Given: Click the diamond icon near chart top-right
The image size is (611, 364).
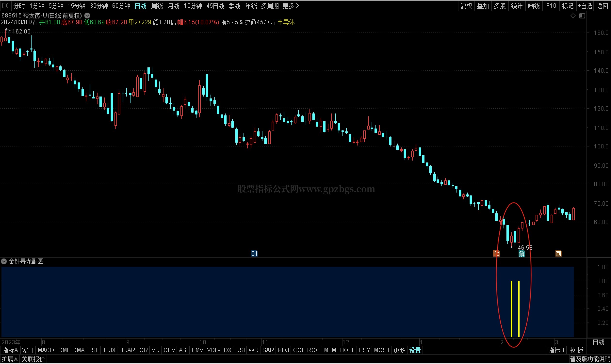Looking at the screenshot, I should pyautogui.click(x=573, y=16).
